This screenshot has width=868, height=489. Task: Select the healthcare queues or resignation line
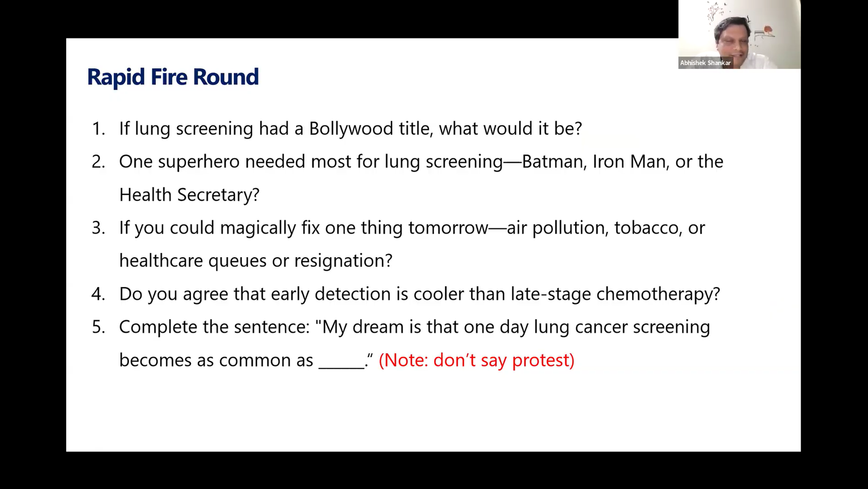[256, 261]
